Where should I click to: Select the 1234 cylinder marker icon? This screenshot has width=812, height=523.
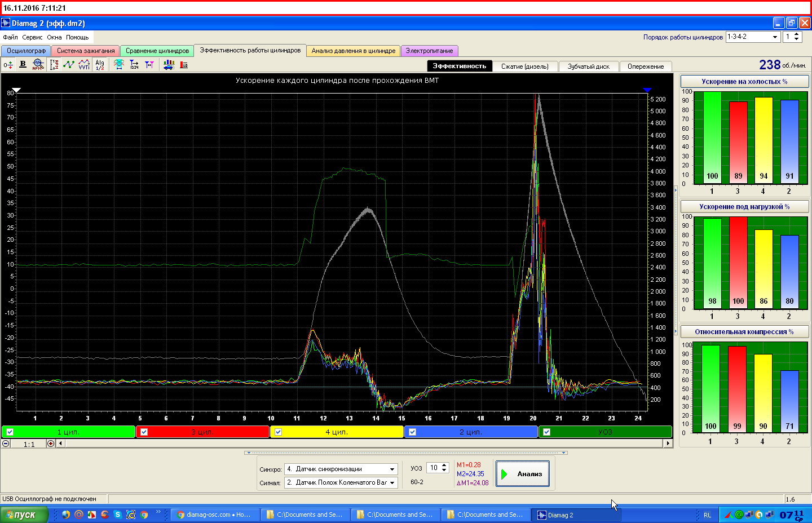[x=134, y=65]
